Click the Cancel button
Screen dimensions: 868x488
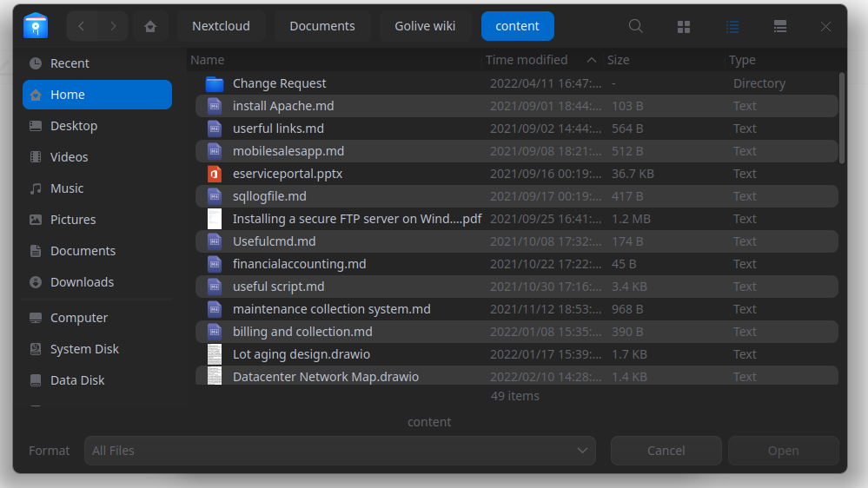[x=666, y=451]
